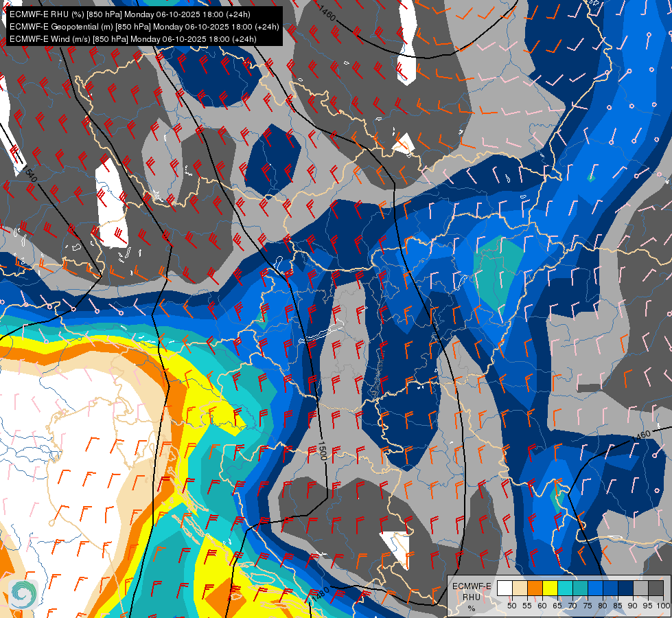Click the legend tick value 95

pyautogui.click(x=648, y=606)
